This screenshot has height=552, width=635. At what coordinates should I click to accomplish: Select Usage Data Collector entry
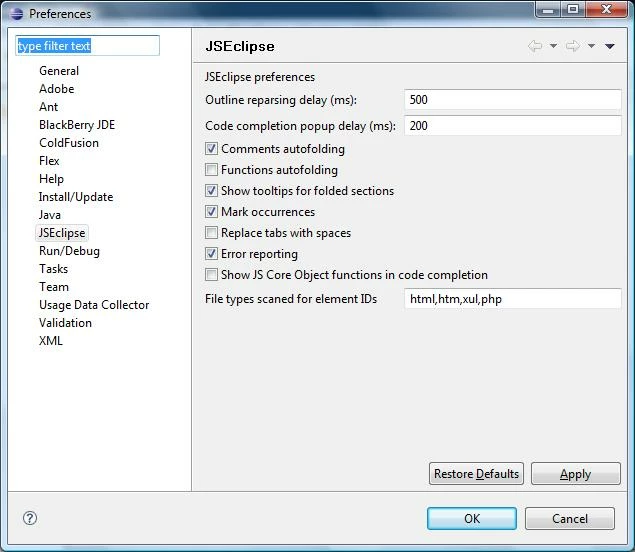[x=94, y=305]
